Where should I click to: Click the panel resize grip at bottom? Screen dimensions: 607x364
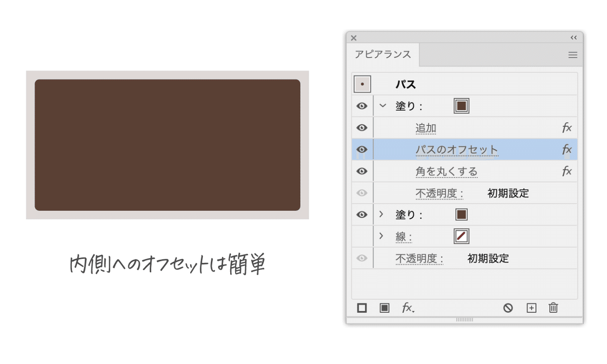click(464, 320)
